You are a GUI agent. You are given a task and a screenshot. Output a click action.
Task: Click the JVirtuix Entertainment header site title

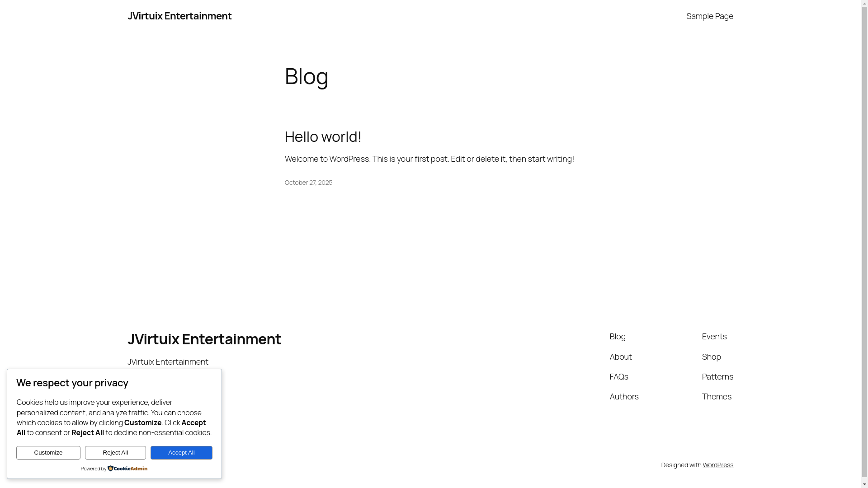coord(179,16)
